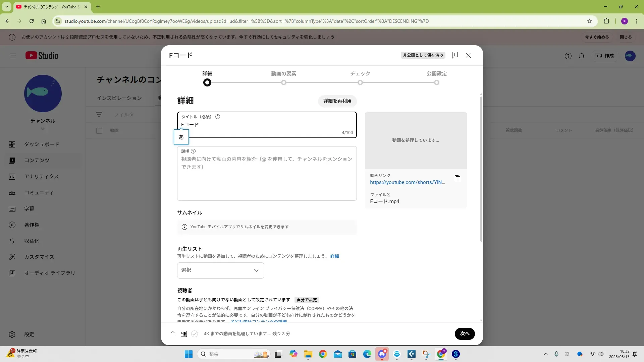Open アナリティクス in the sidebar menu
This screenshot has width=644, height=362.
point(41,177)
